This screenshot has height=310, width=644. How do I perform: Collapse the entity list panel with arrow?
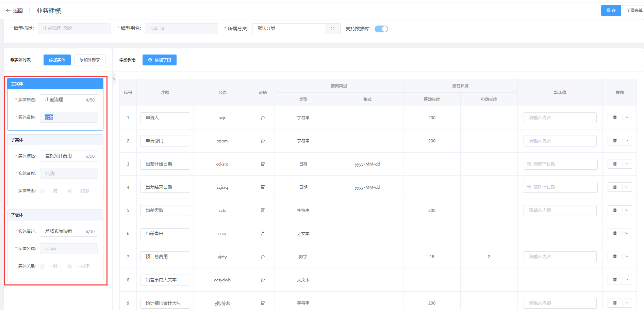[114, 78]
